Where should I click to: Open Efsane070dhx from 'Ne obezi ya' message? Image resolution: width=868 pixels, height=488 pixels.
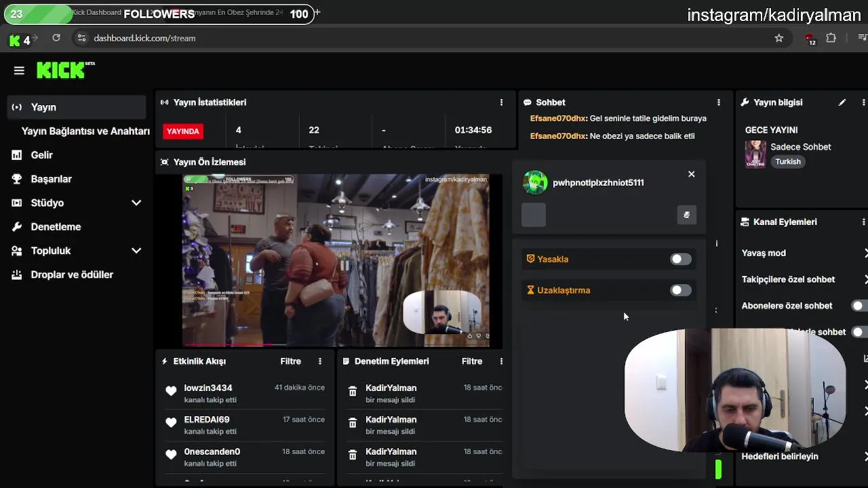click(x=558, y=136)
